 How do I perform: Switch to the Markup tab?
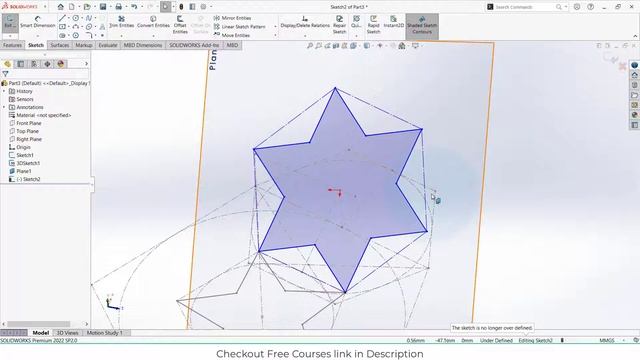point(84,45)
